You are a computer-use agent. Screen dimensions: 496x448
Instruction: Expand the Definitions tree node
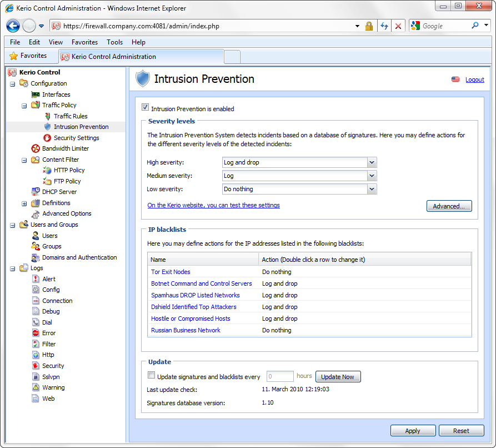[x=24, y=203]
